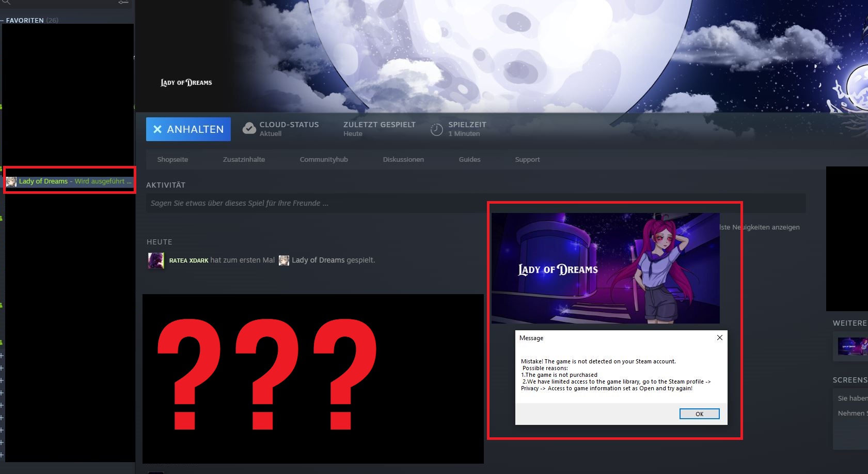The height and width of the screenshot is (474, 868).
Task: Click the '1 Minuten' playtime value
Action: point(464,134)
